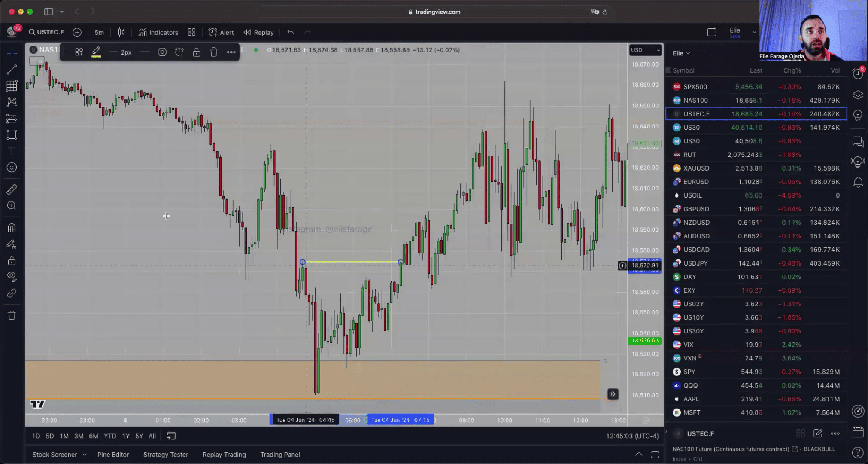Open the forecasting and measurement tools

(x=12, y=118)
